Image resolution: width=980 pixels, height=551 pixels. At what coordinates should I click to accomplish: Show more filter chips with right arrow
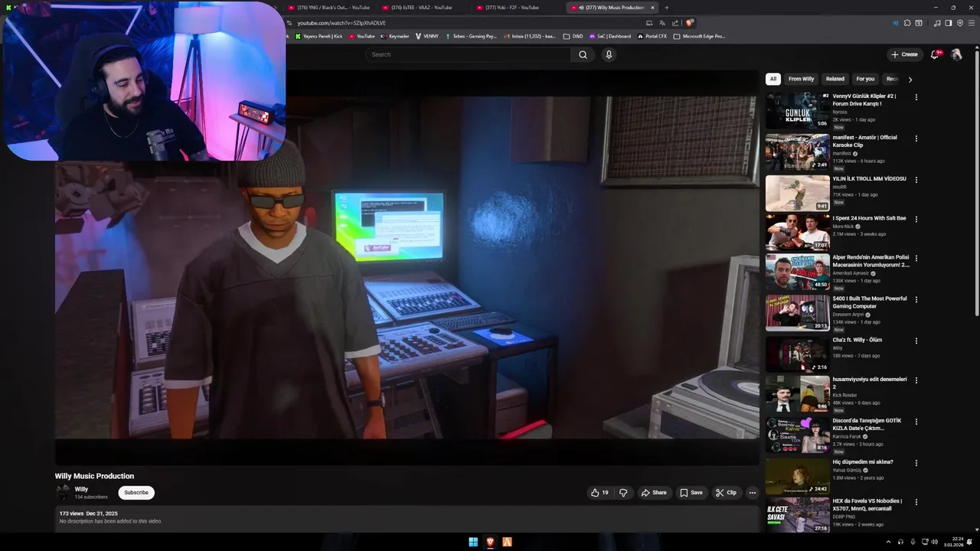tap(910, 80)
